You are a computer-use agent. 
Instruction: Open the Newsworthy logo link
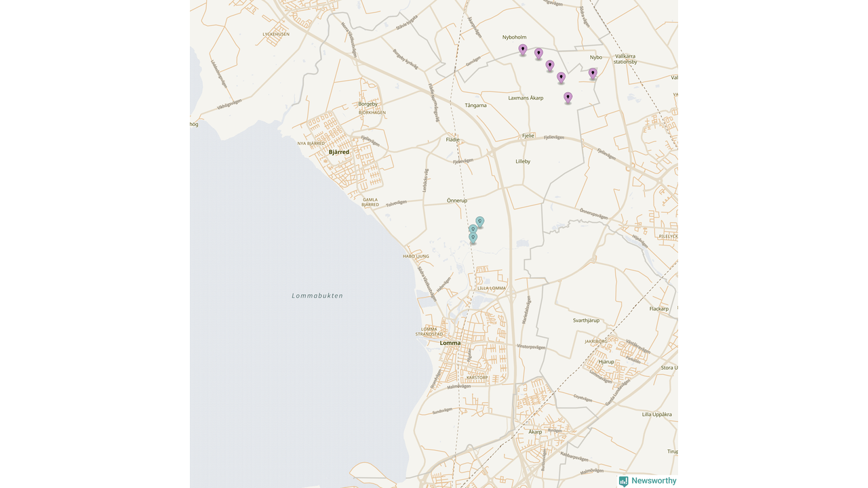pos(648,481)
